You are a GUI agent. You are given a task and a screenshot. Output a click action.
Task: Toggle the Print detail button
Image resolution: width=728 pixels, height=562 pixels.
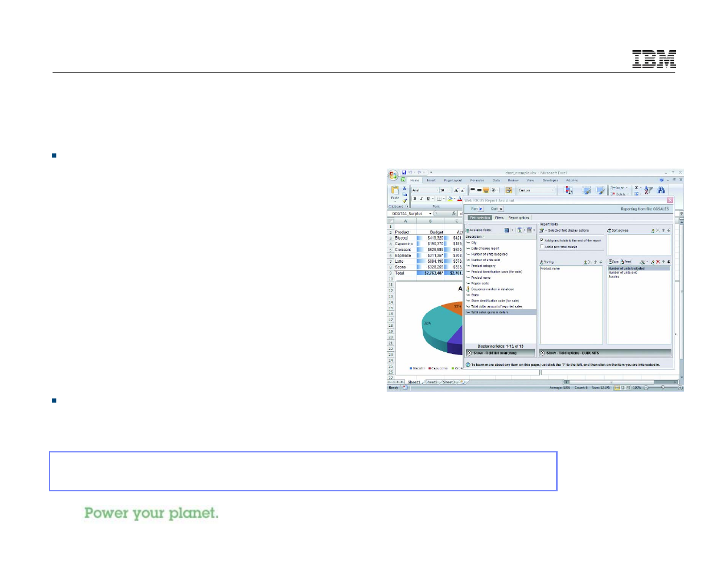[625, 262]
